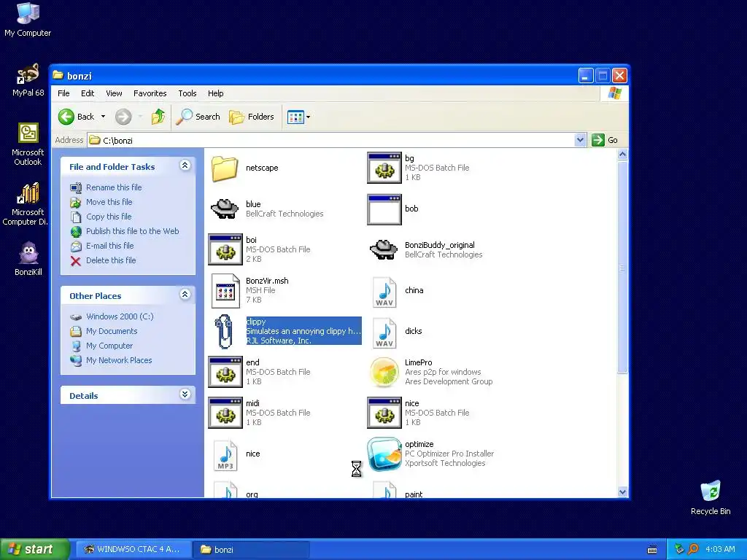Select the dicks WAV file icon

384,332
